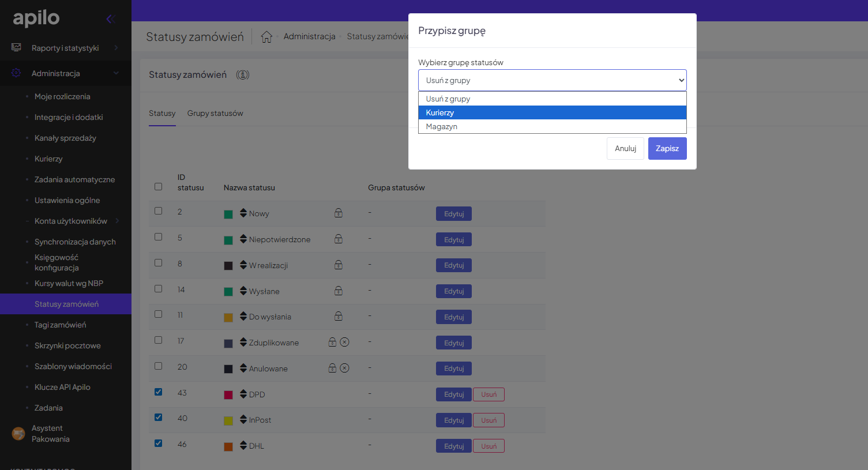Click the Asystent Pakowania avatar icon
This screenshot has width=868, height=470.
tap(18, 434)
